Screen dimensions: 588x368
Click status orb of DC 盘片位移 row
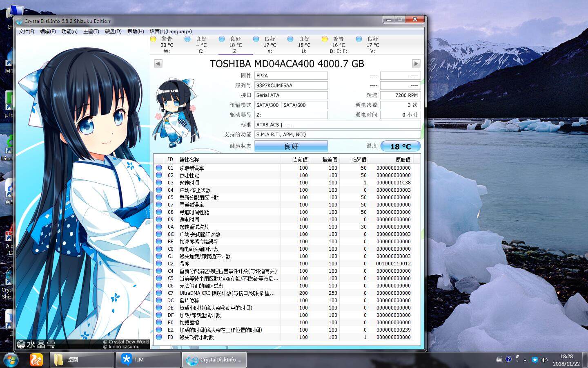coord(159,301)
